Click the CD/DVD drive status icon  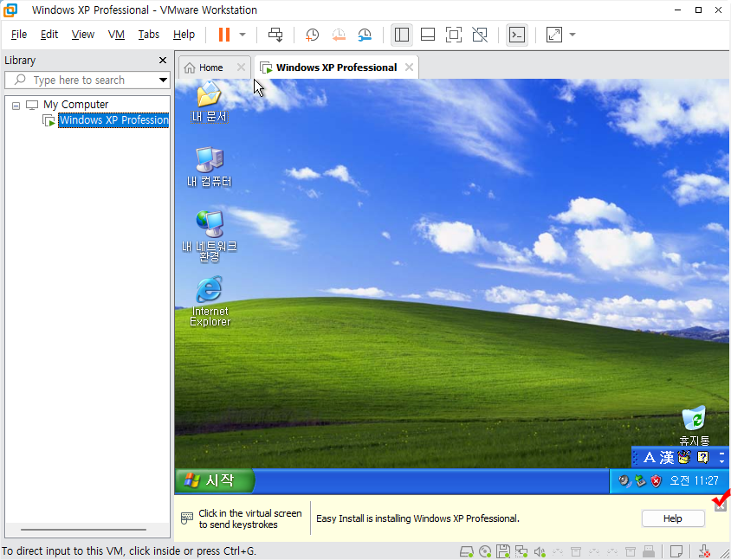pos(485,551)
